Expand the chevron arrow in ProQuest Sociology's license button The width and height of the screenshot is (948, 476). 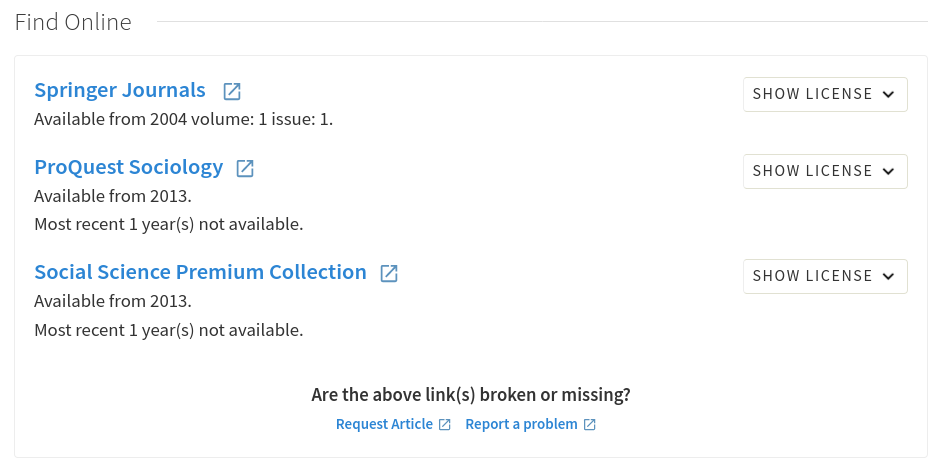coord(888,172)
